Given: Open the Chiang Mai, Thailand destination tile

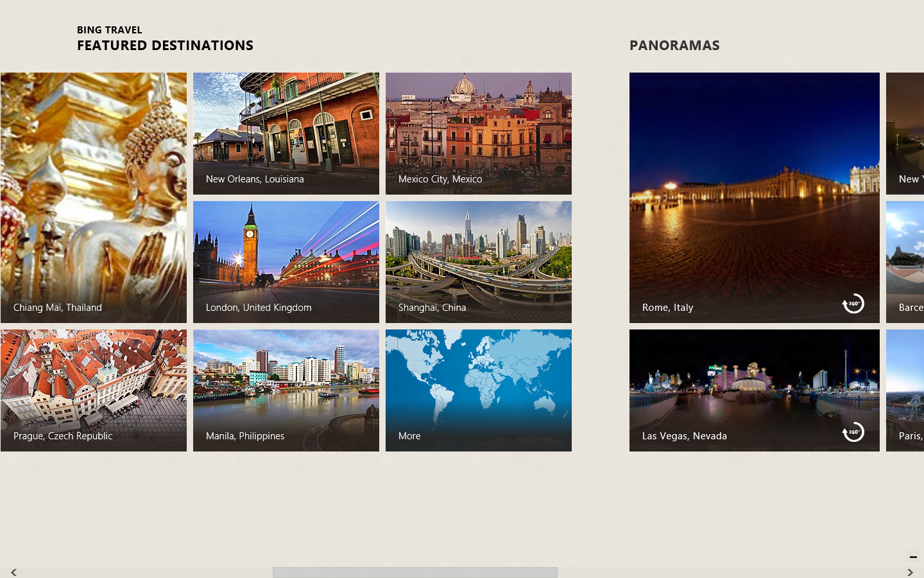Looking at the screenshot, I should 94,197.
